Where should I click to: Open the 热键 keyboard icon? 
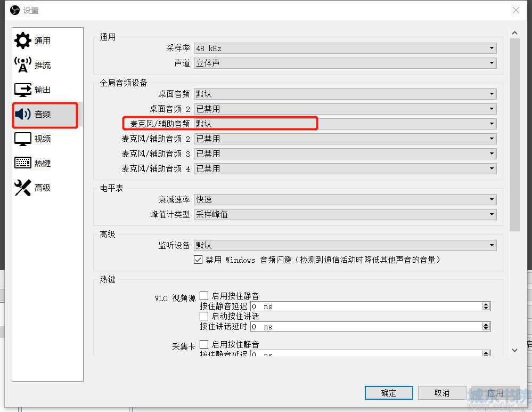(x=23, y=163)
